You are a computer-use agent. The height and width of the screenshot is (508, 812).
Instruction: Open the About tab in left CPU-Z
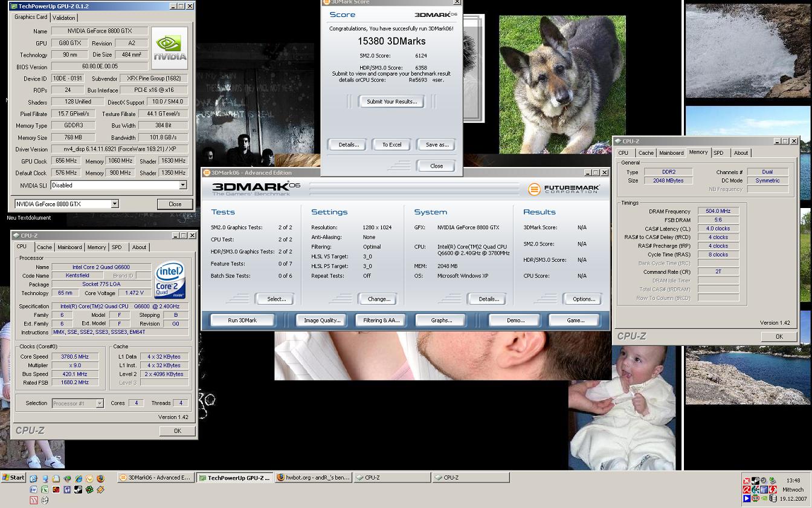coord(139,247)
